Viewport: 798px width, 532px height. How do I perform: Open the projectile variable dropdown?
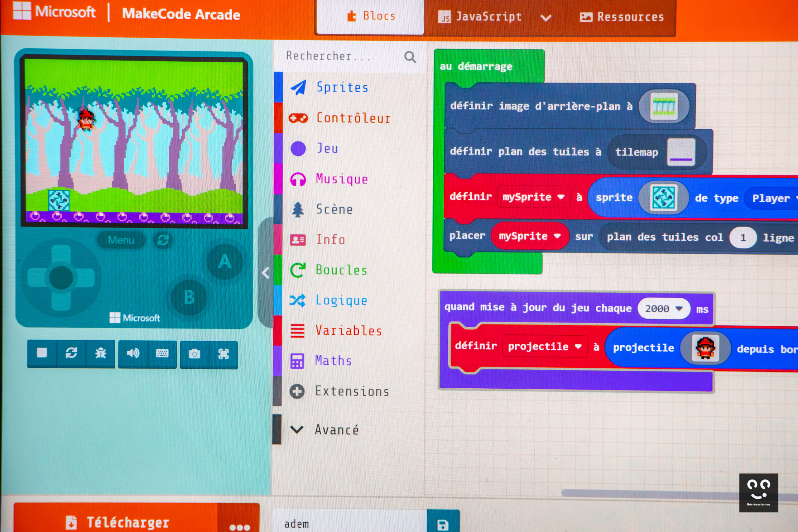point(545,347)
